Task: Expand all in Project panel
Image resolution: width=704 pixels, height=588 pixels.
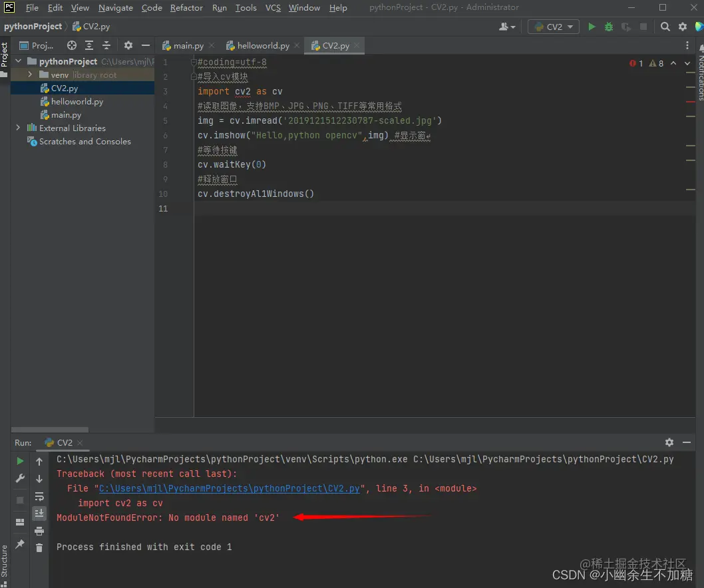Action: (x=89, y=45)
